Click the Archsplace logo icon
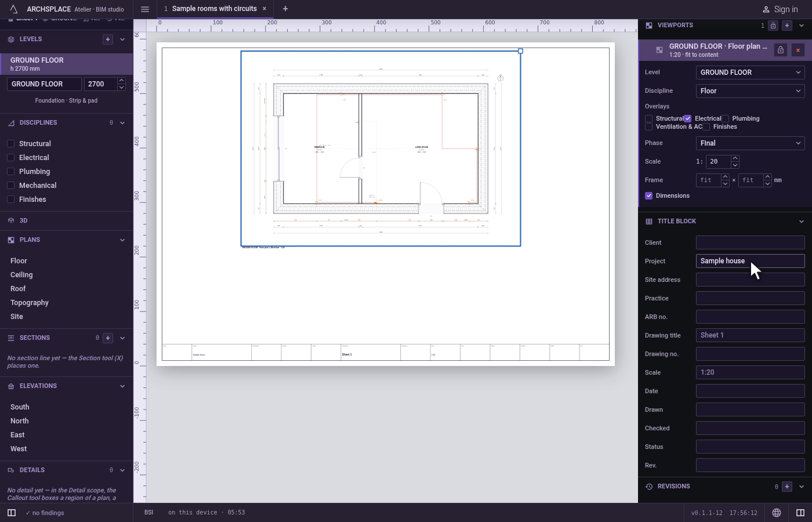The image size is (812, 522). [14, 9]
